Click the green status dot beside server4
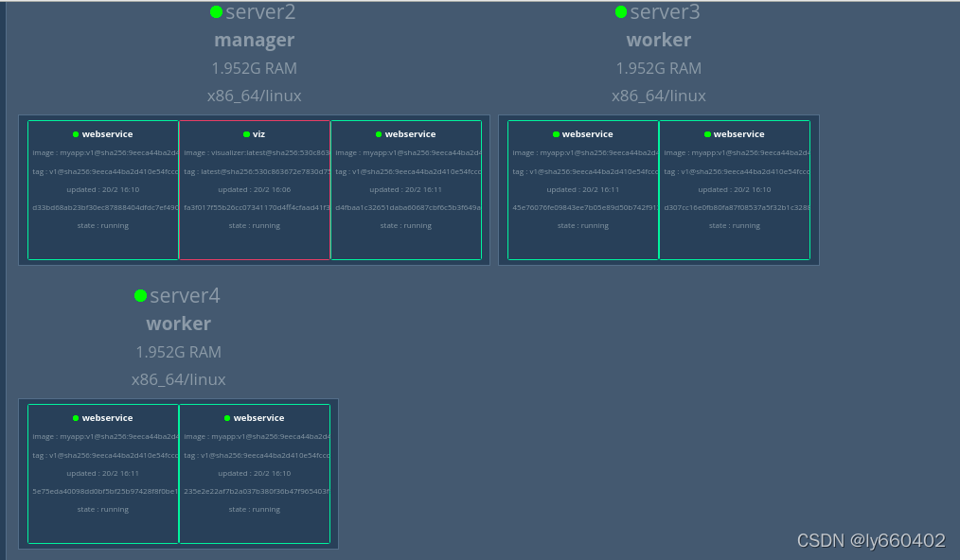The height and width of the screenshot is (560, 960). click(140, 295)
